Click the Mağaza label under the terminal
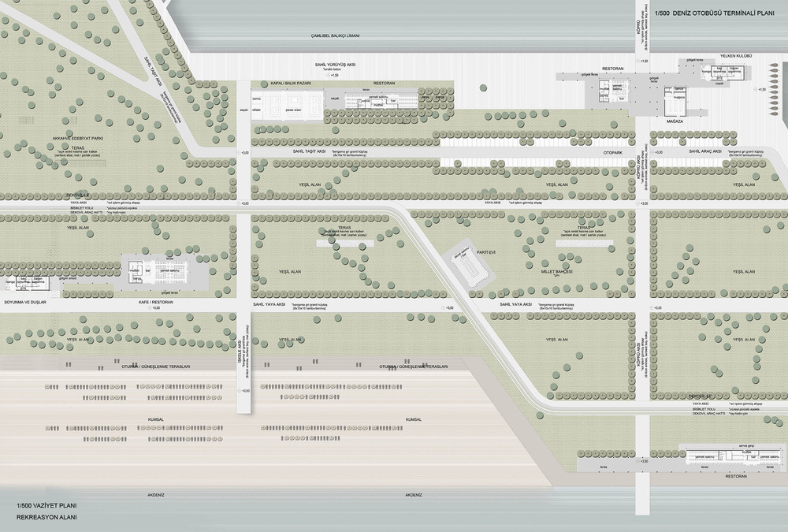This screenshot has height=532, width=788. pos(674,122)
